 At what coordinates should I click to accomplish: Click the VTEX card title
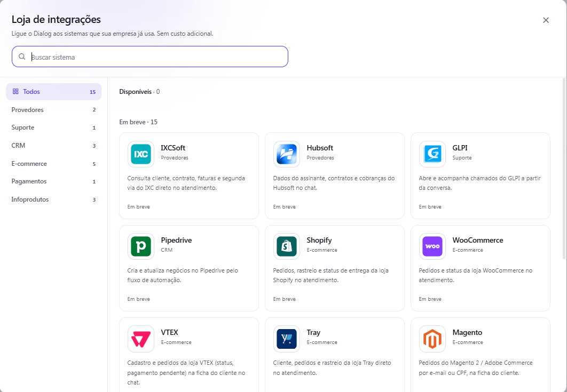point(170,332)
